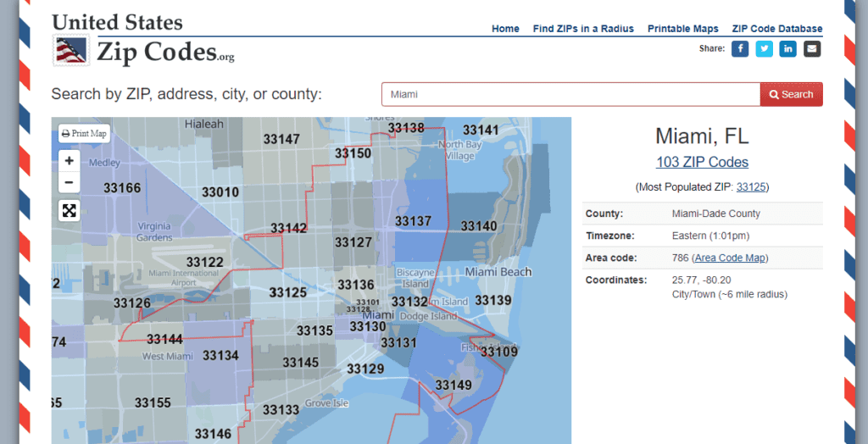Zoom in on the map
This screenshot has width=868, height=444.
pyautogui.click(x=70, y=160)
